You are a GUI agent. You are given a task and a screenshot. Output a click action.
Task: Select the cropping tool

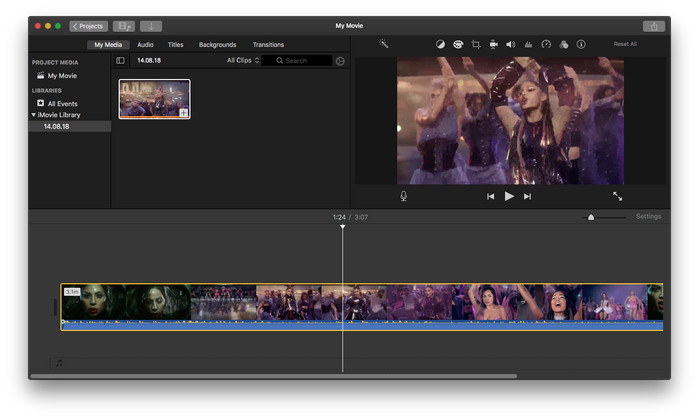click(476, 44)
